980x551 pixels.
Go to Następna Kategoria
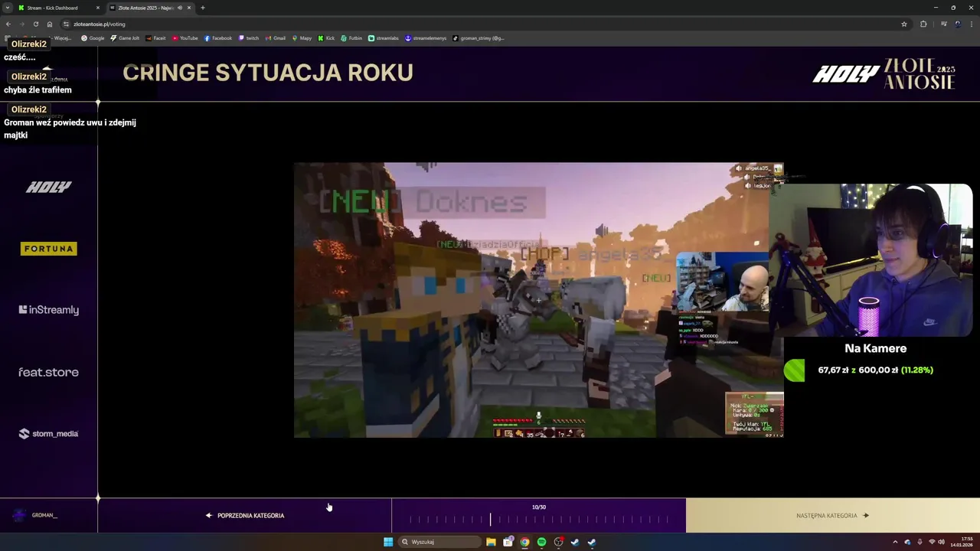[832, 515]
